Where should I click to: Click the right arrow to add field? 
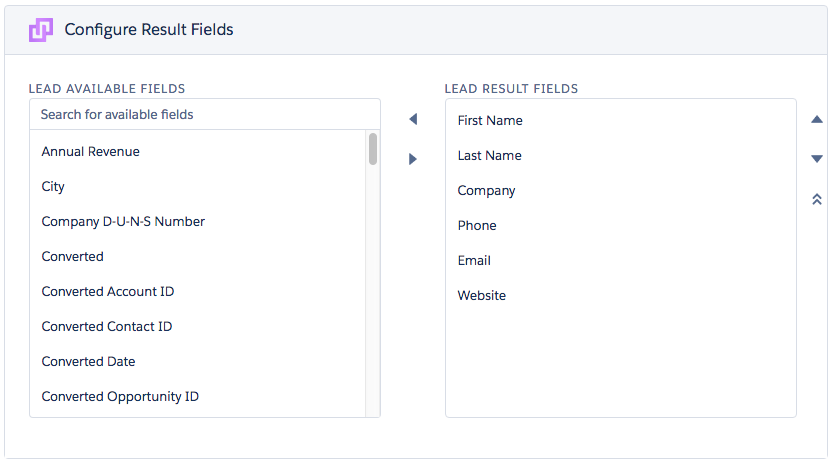click(x=413, y=159)
